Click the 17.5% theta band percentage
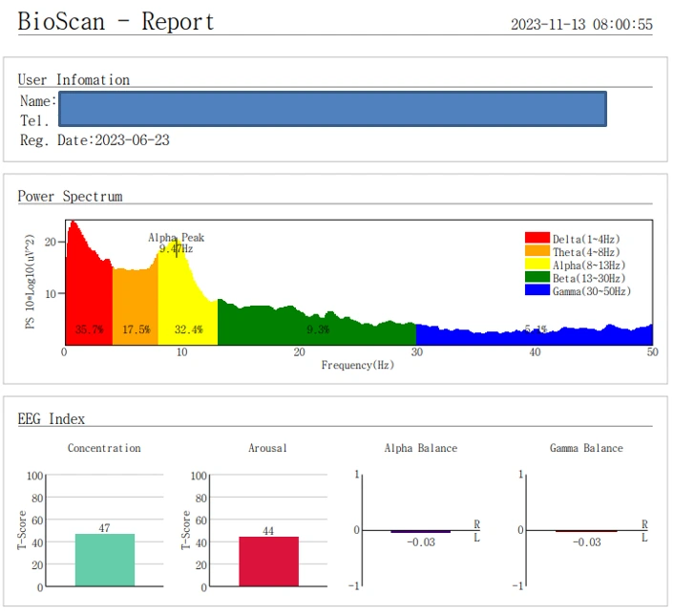674x616 pixels. click(137, 329)
